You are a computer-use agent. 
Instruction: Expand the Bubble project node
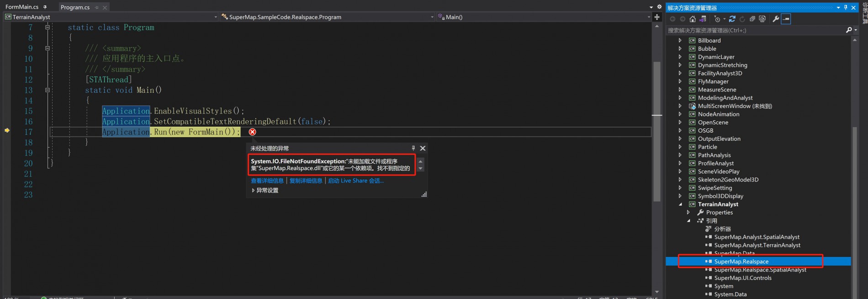680,48
